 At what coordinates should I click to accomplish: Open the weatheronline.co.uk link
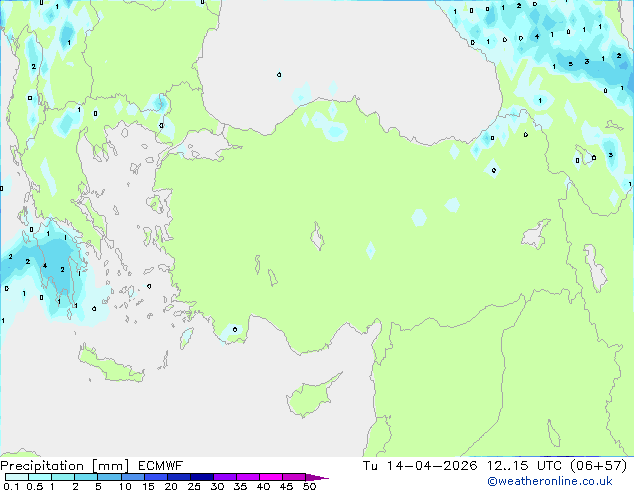550,481
